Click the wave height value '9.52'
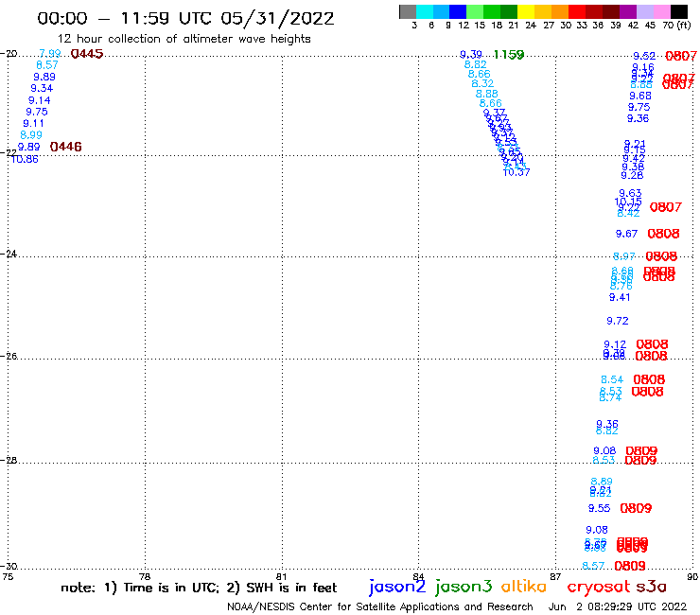Viewport: 700px width, 615px height. click(644, 56)
